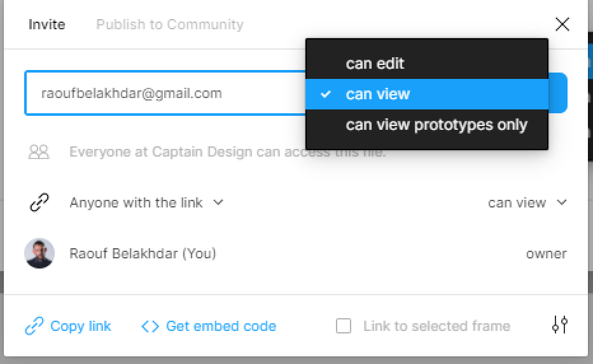This screenshot has height=364, width=593.
Task: Click the email invite input field
Action: coord(165,93)
